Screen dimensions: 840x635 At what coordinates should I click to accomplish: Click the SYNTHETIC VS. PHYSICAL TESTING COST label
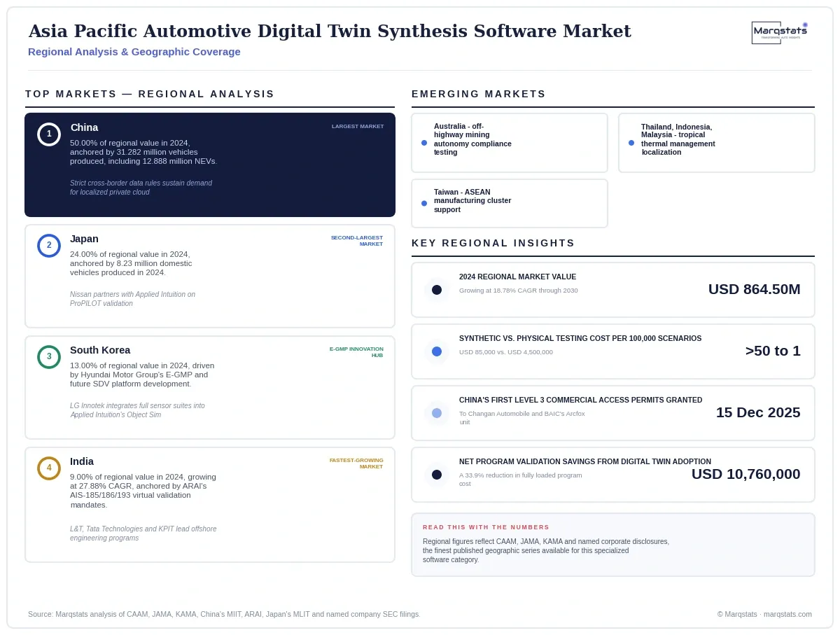tap(580, 339)
